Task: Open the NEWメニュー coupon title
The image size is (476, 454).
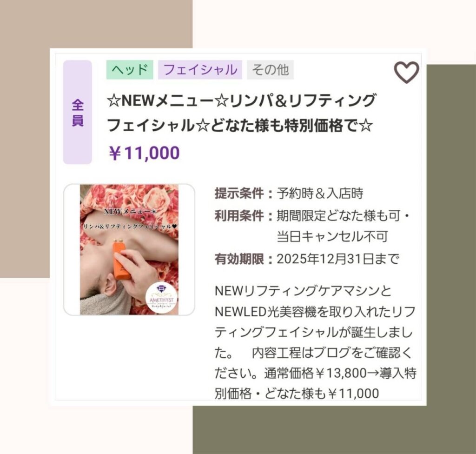Action: pos(241,113)
